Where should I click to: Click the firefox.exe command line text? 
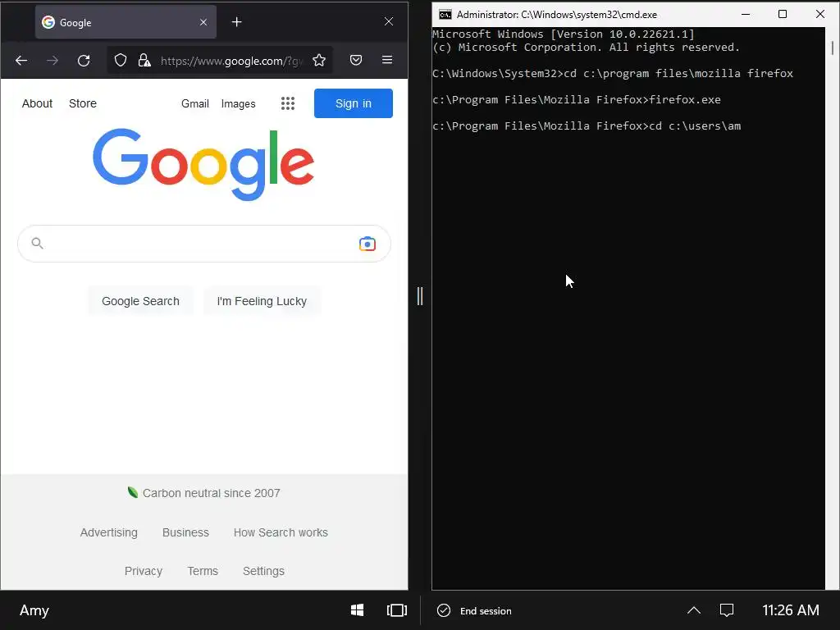point(577,99)
